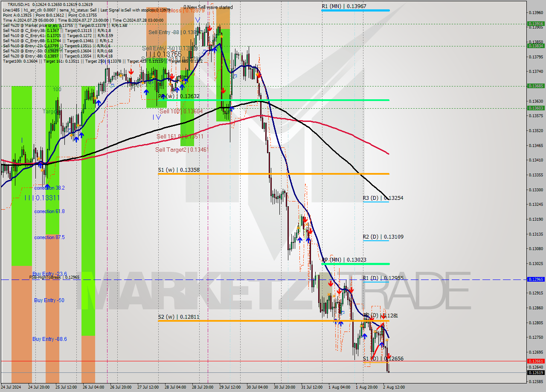Click the Sell %20 @ Entry -88 line
This screenshot has height=392, width=546.
point(58,56)
